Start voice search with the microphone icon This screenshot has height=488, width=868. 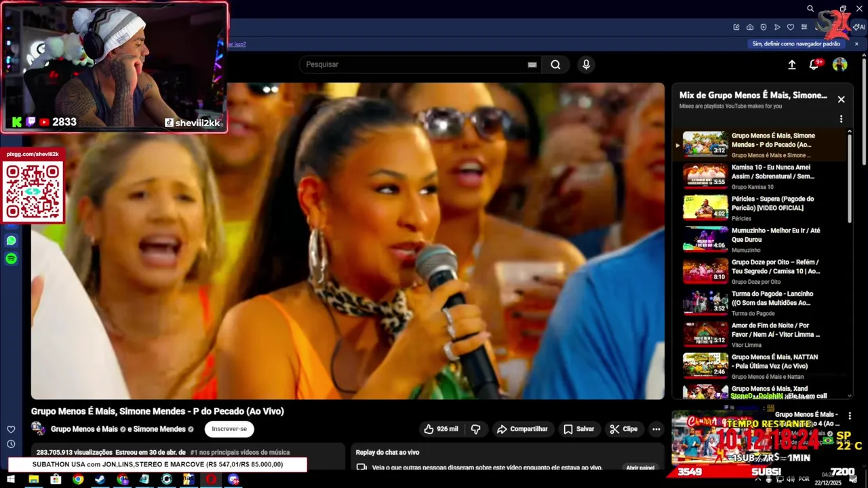[x=586, y=64]
